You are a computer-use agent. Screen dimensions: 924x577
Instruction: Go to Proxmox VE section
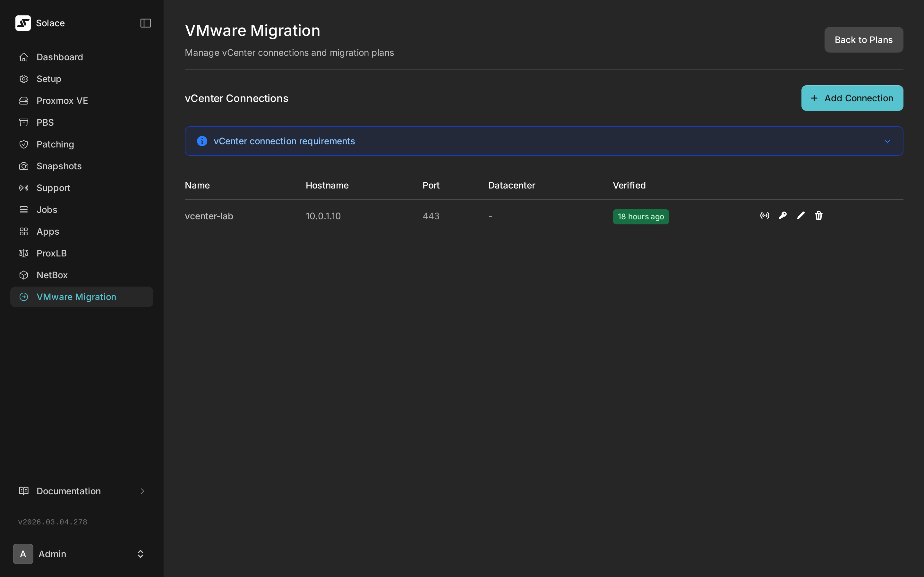[x=62, y=100]
